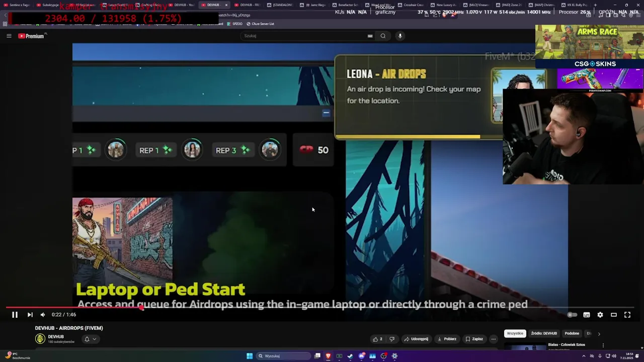Open the Arms Race CSG Skins ad
The image size is (644, 362).
[x=590, y=46]
